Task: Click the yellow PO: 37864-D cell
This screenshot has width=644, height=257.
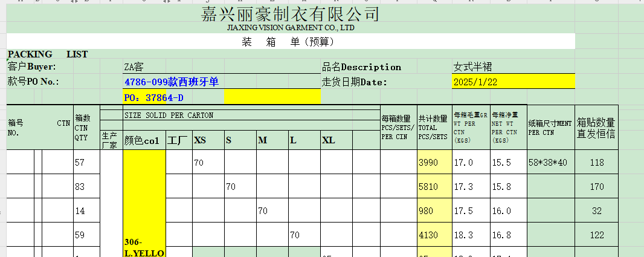Action: tap(154, 97)
